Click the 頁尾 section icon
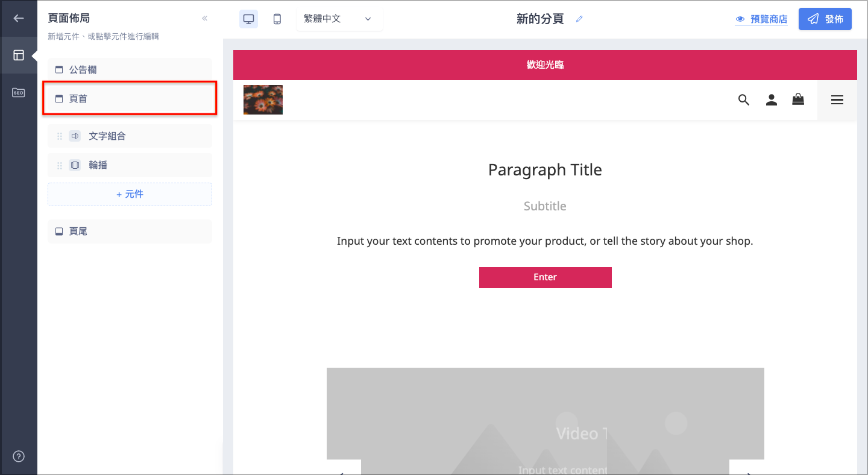This screenshot has height=475, width=868. [59, 231]
